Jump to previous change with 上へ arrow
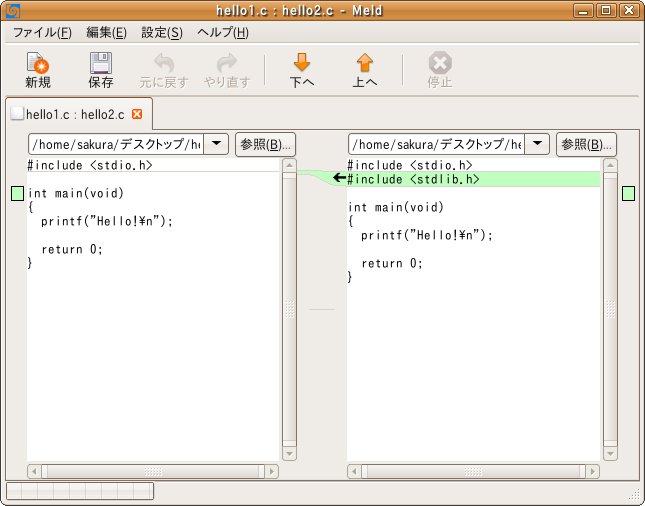645x506 pixels. pos(365,65)
